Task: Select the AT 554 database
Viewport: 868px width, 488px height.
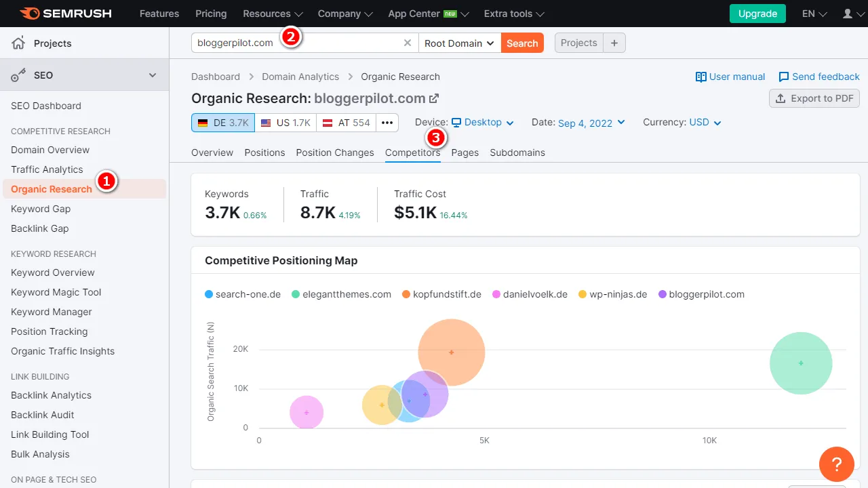Action: [346, 123]
